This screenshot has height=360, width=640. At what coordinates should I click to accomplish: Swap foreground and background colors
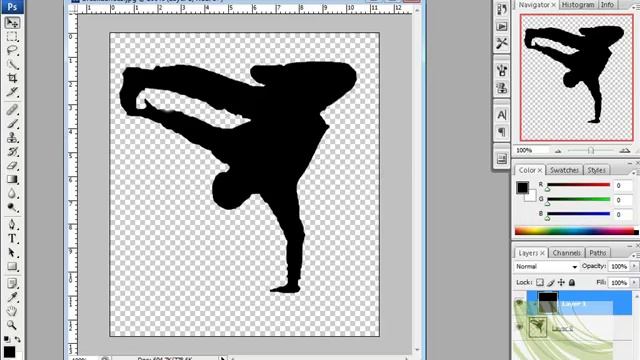(x=18, y=339)
